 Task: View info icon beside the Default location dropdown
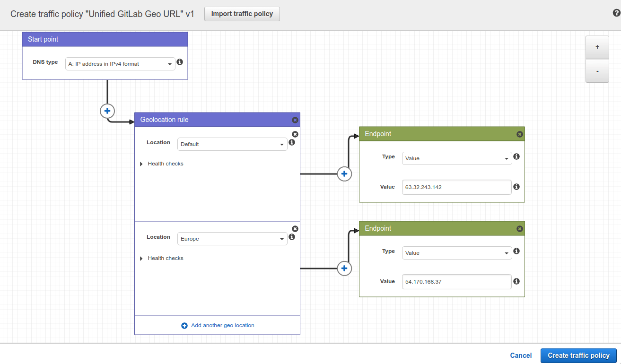click(x=292, y=142)
